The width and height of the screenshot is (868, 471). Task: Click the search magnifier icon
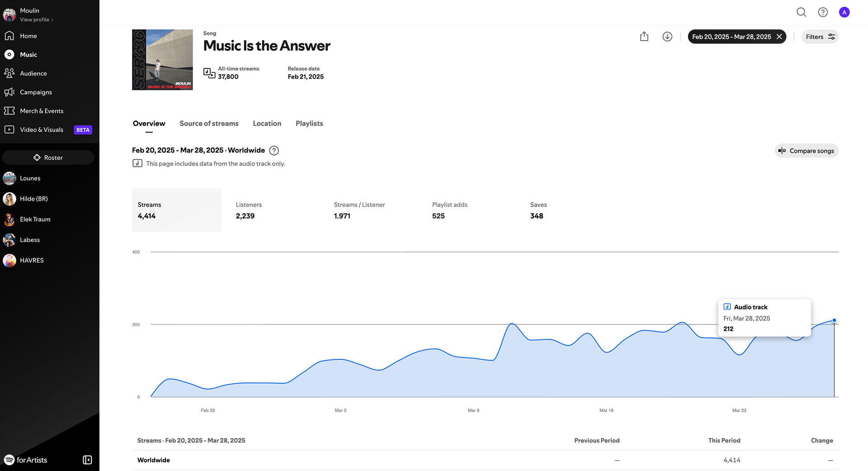coord(801,12)
